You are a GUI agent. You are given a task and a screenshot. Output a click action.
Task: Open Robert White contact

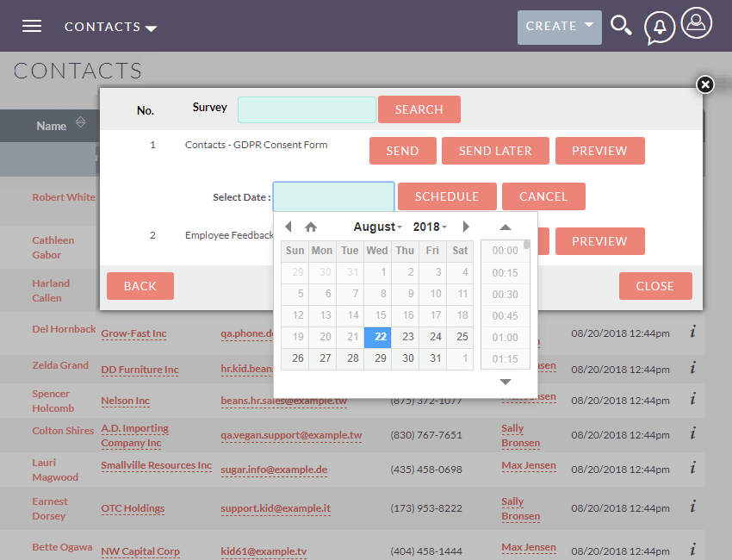(64, 197)
